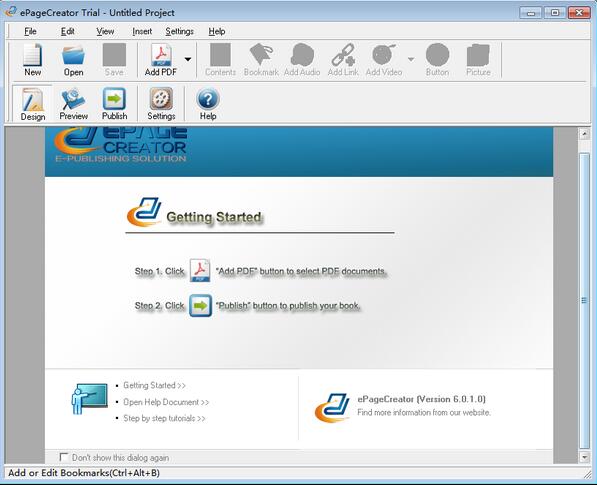The height and width of the screenshot is (485, 597).
Task: Expand the Add PDF dropdown arrow
Action: (x=188, y=59)
